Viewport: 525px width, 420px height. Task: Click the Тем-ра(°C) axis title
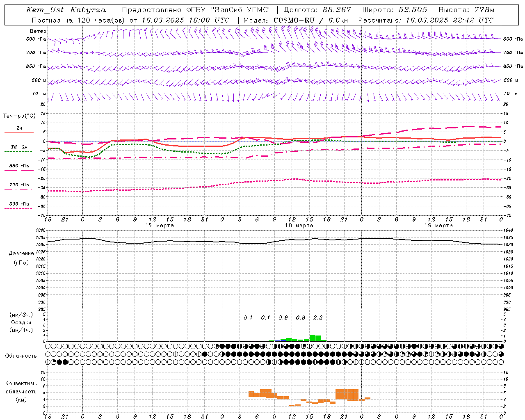[x=19, y=116]
